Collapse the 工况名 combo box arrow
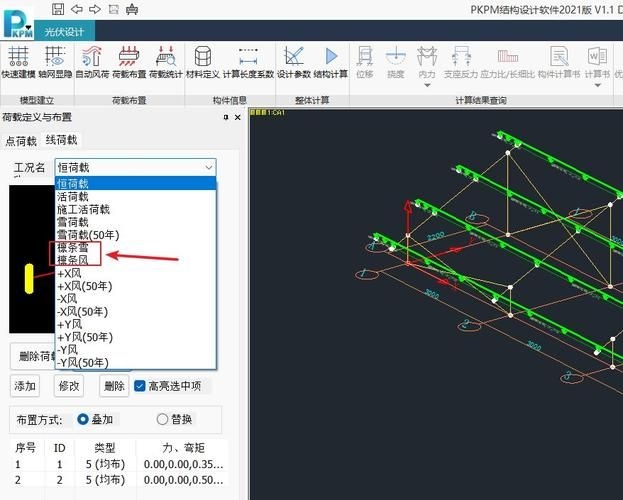The width and height of the screenshot is (623, 500). [x=208, y=168]
